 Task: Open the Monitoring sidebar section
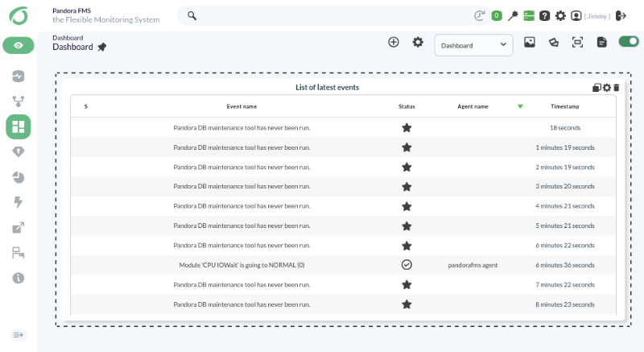[18, 76]
